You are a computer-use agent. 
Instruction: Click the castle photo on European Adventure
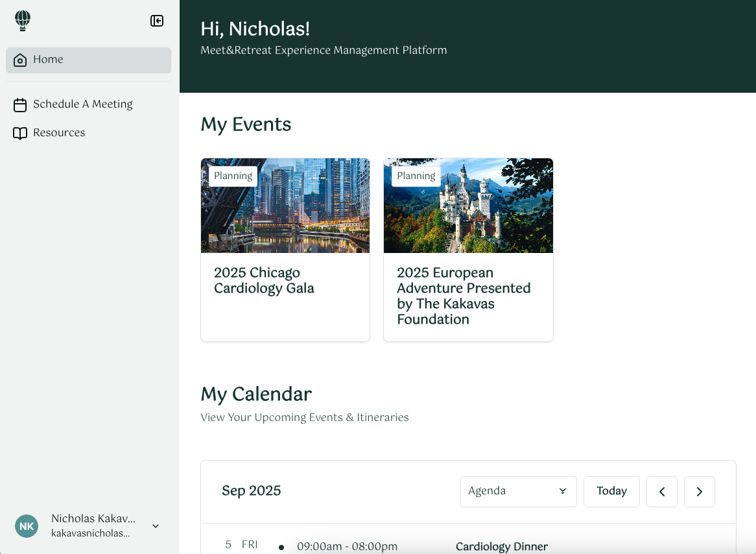click(468, 205)
